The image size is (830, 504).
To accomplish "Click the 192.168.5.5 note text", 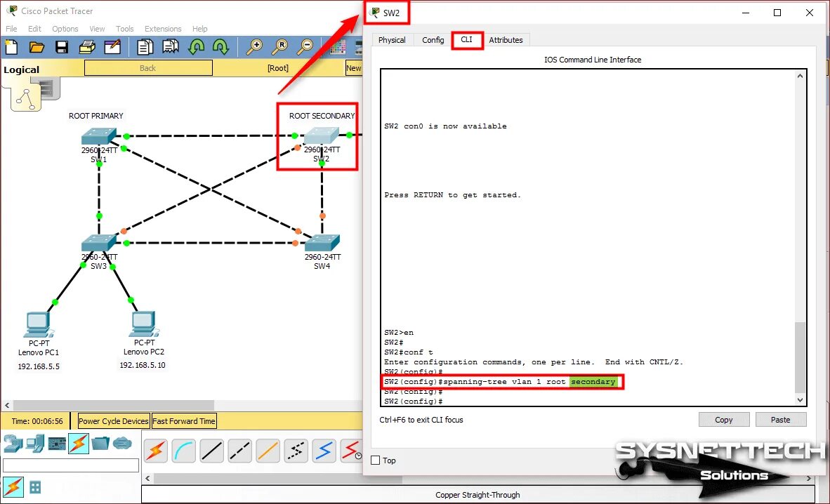I will tap(39, 366).
